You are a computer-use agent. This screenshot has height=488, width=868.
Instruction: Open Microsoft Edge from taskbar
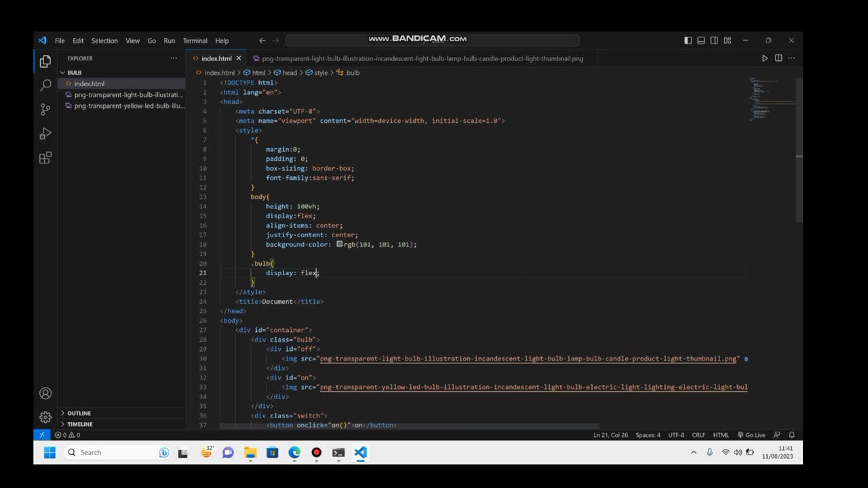pos(294,453)
